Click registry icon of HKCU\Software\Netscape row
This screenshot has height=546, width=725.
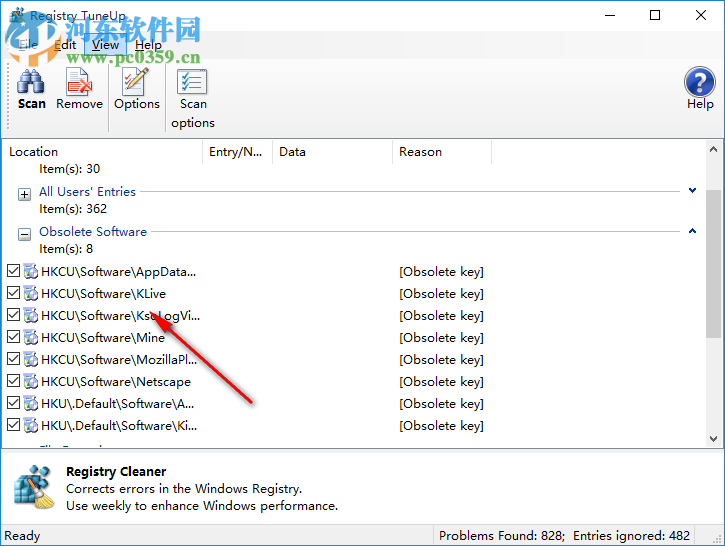pos(31,381)
